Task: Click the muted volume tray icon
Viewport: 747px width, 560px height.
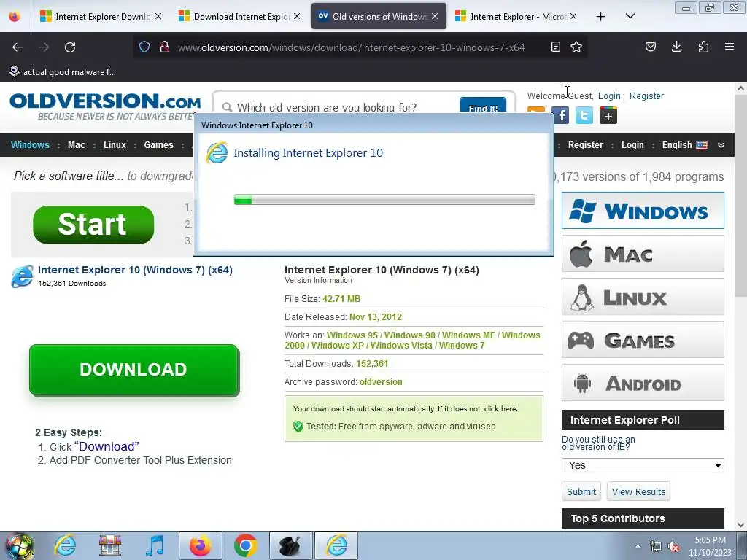Action: point(673,546)
